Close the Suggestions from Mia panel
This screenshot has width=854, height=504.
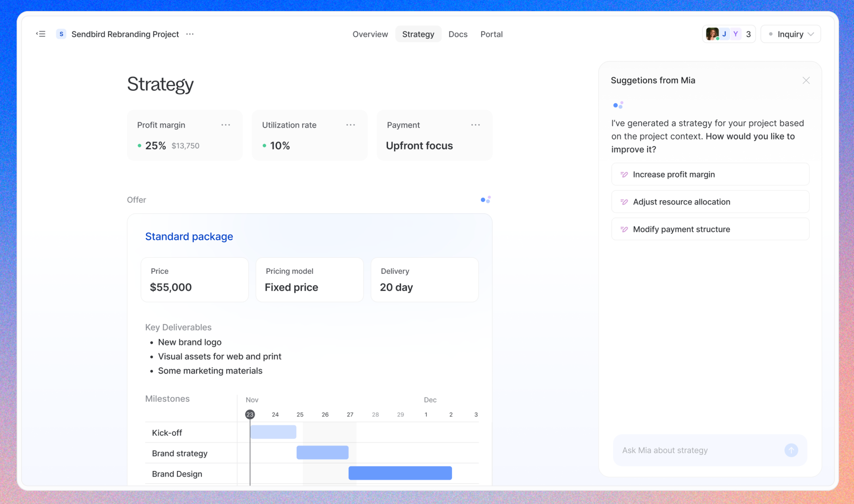pyautogui.click(x=806, y=80)
